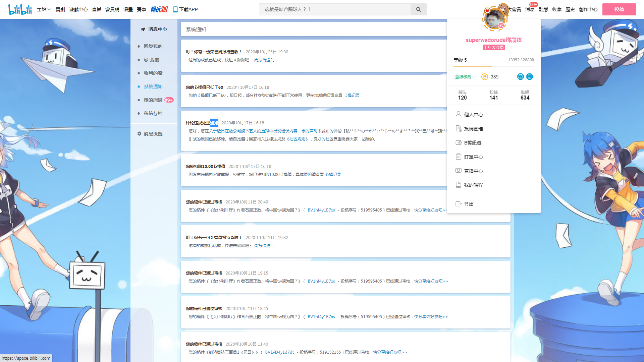Open 番劇 in the top navigation

60,9
